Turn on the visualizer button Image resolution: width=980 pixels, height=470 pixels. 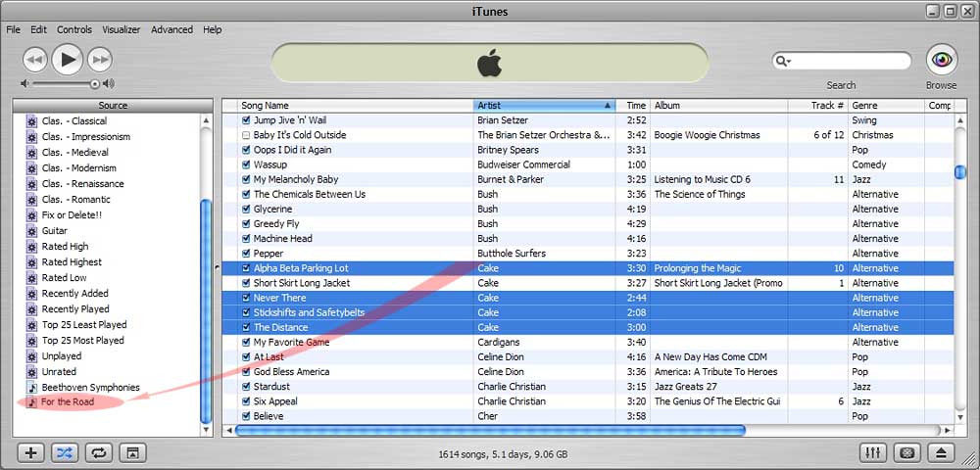tap(907, 452)
